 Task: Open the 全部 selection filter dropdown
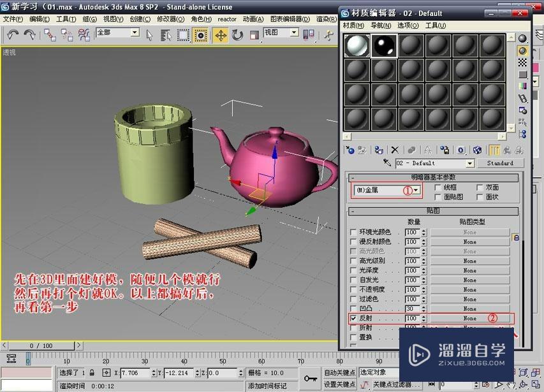[136, 32]
